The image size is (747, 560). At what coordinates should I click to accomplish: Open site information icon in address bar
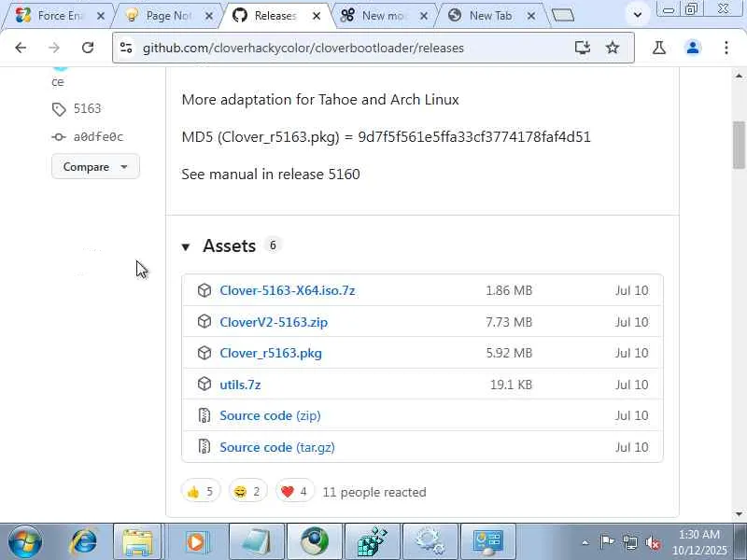coord(126,48)
